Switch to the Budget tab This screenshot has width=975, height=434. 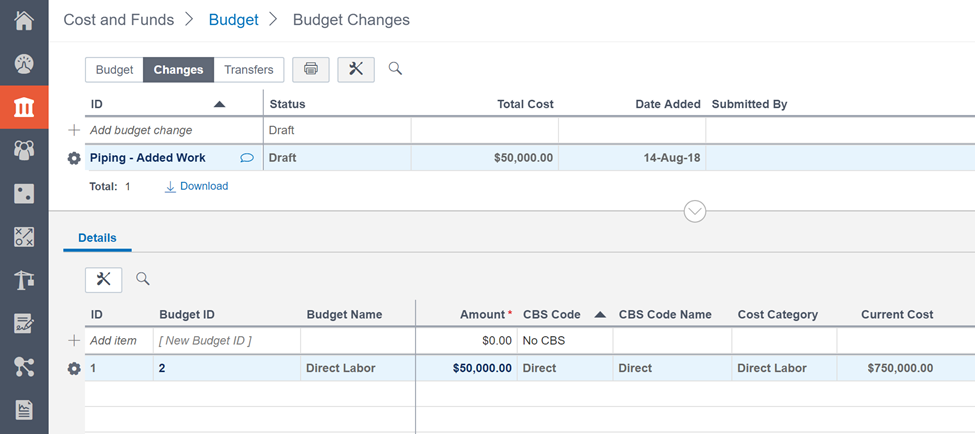(x=114, y=70)
